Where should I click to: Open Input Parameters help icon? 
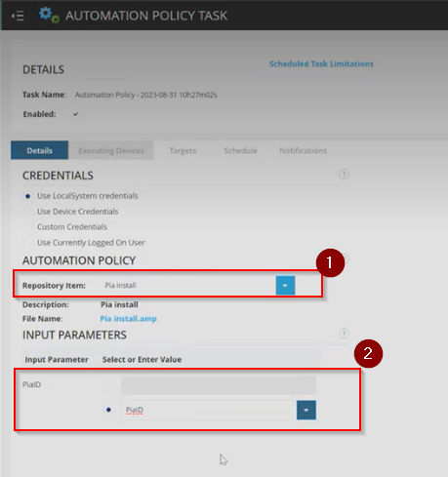344,334
